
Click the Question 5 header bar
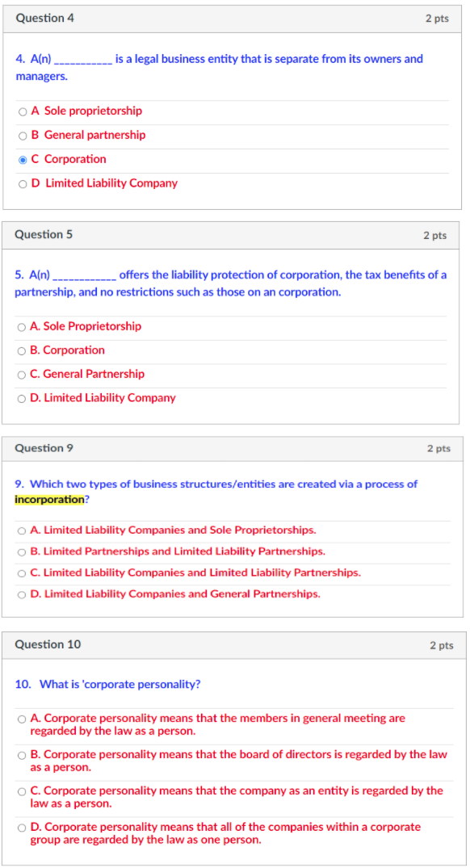(234, 234)
